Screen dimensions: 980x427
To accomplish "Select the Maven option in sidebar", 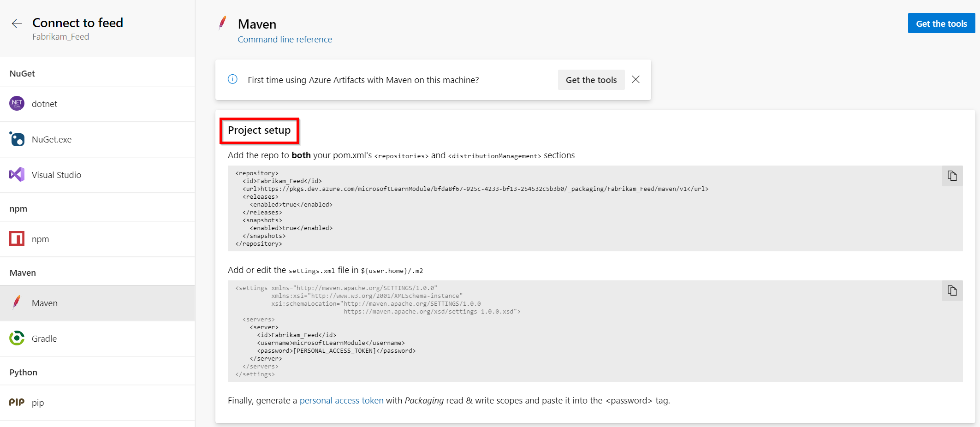I will click(97, 303).
